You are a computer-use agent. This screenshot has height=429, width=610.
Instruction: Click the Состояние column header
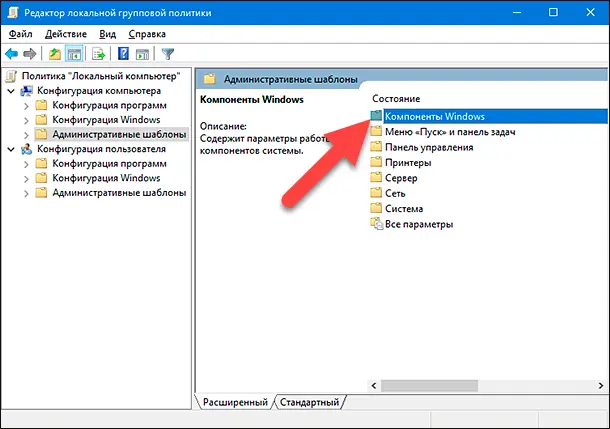pyautogui.click(x=396, y=98)
